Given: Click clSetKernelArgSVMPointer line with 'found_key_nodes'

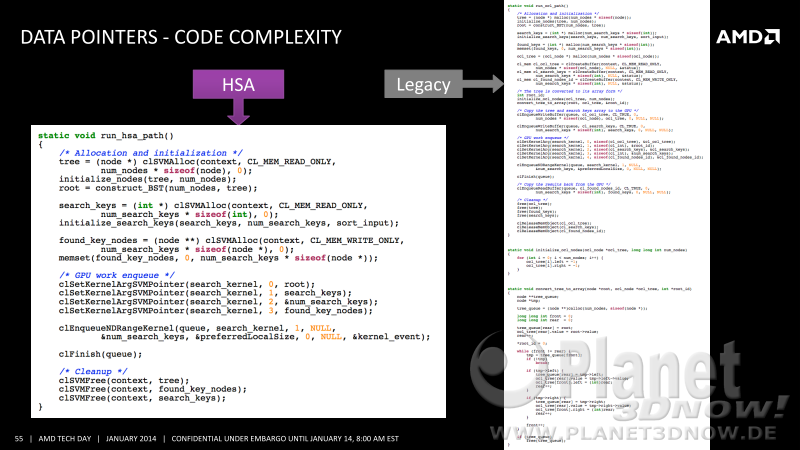Looking at the screenshot, I should point(215,311).
